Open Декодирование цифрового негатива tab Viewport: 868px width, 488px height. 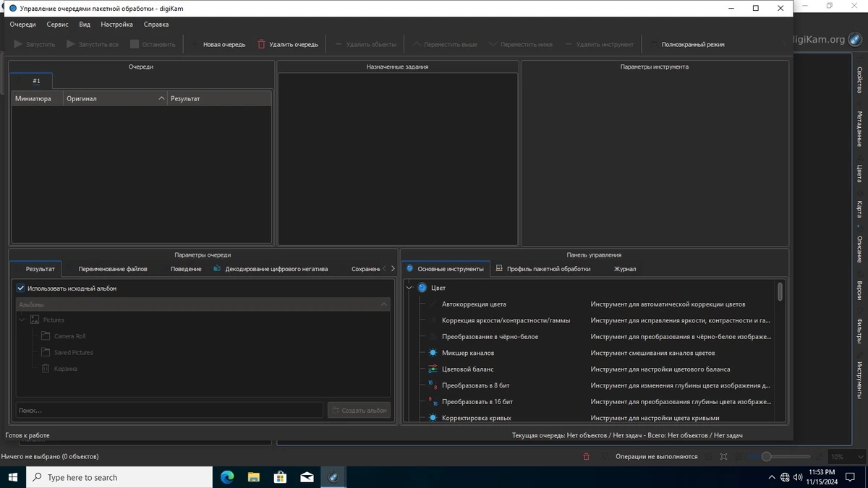click(271, 269)
